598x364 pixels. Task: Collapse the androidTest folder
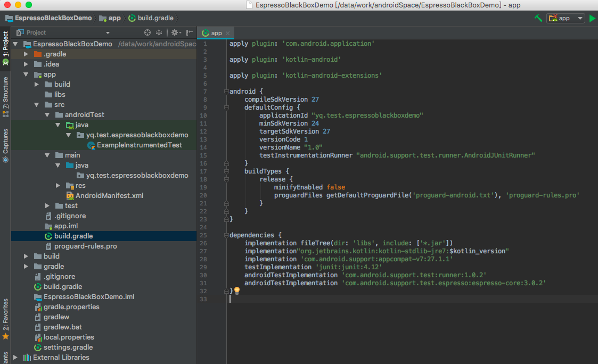(47, 115)
